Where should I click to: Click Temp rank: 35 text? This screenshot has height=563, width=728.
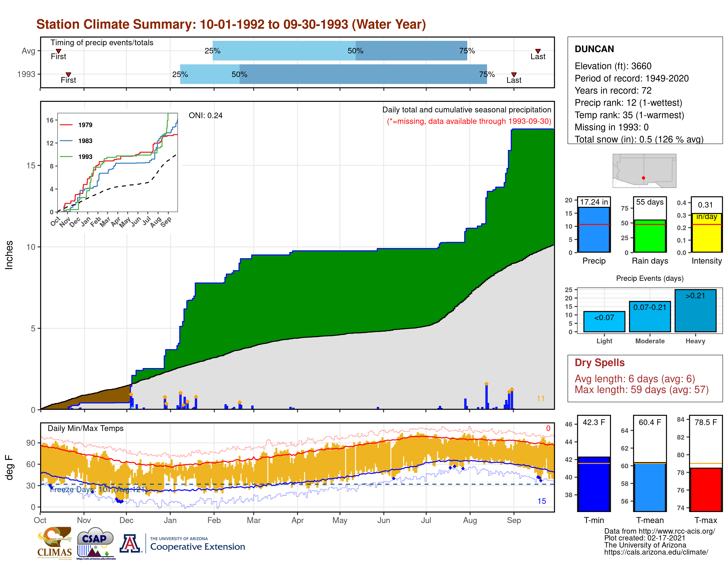629,115
